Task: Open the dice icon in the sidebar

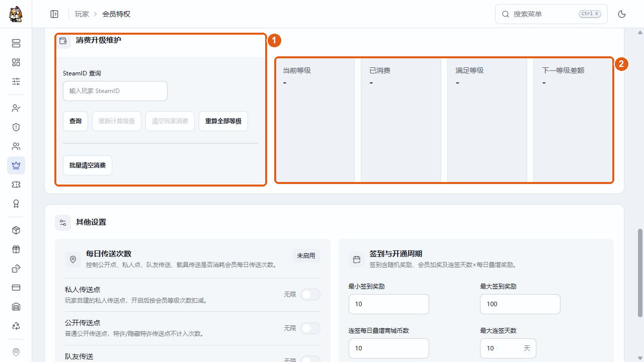Action: pyautogui.click(x=16, y=268)
